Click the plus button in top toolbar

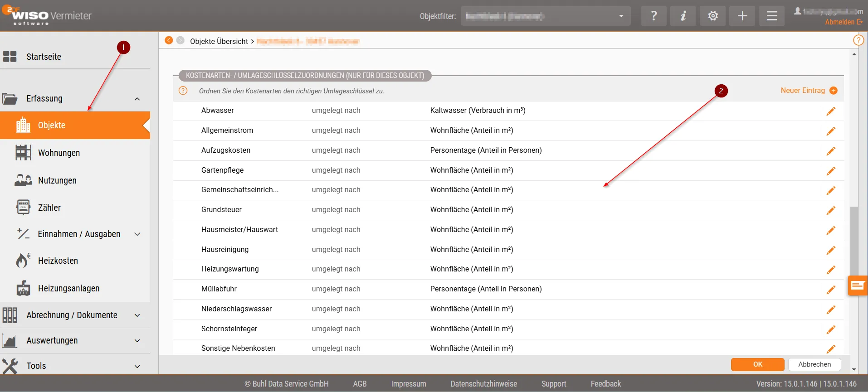click(x=742, y=16)
